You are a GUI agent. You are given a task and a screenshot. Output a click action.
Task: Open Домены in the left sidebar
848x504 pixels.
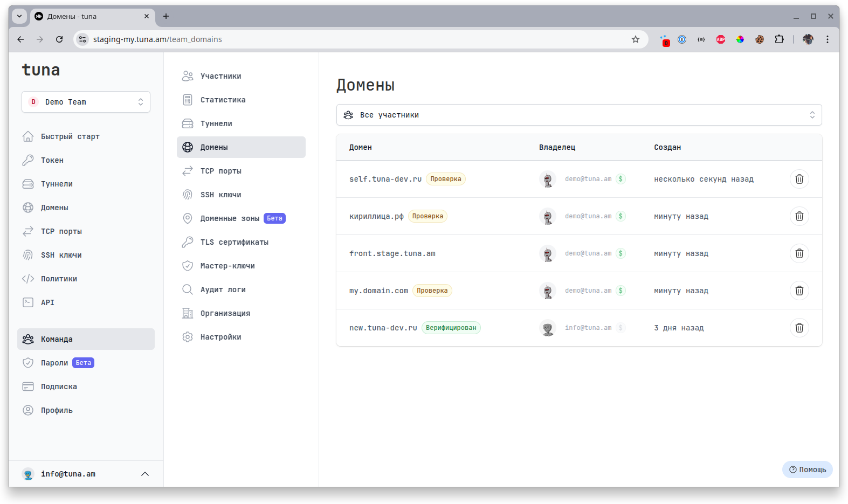[x=86, y=208]
